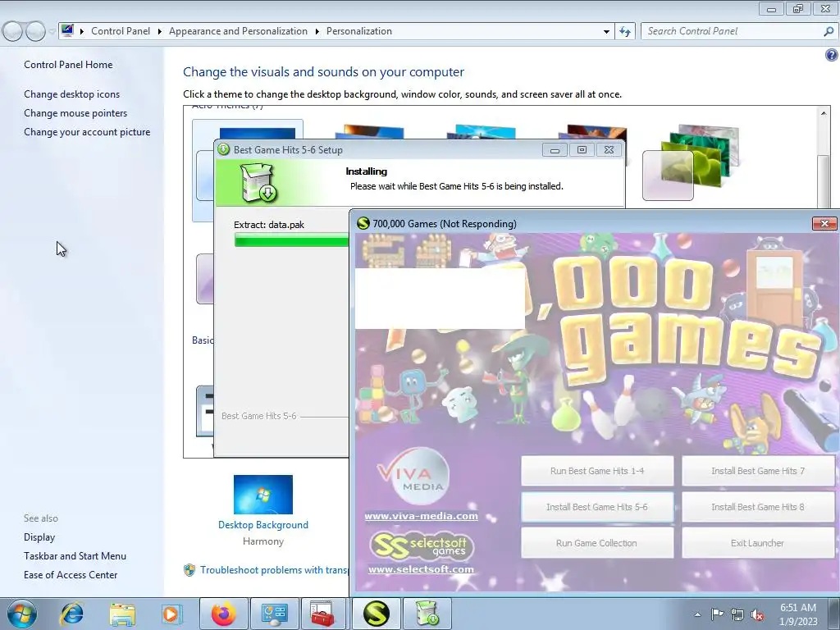Open the red toolbox taskbar icon
This screenshot has height=630, width=840.
click(x=322, y=614)
